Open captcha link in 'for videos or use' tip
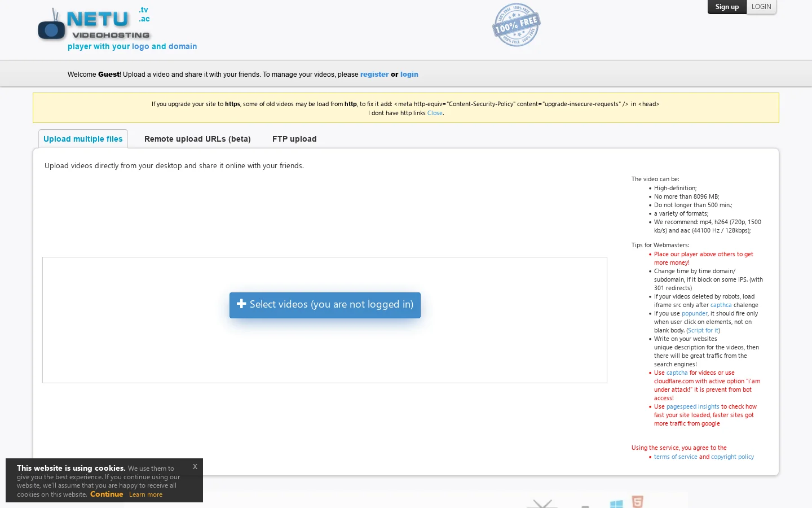 [x=677, y=373]
